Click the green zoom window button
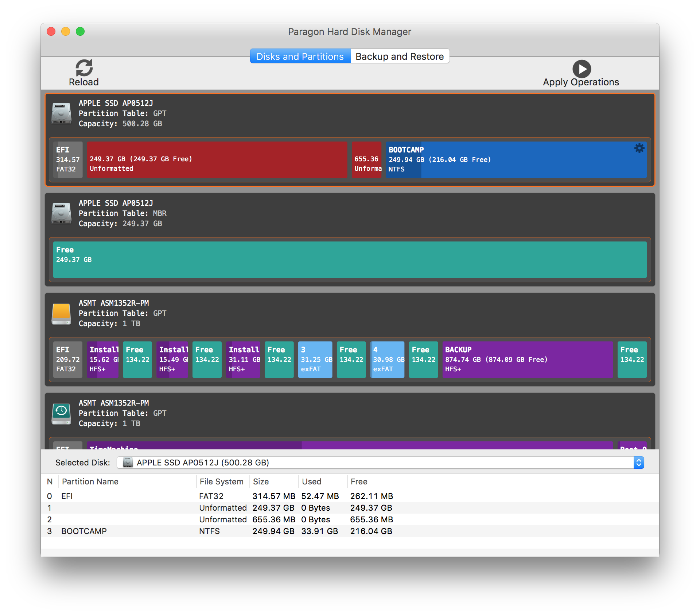 (x=80, y=31)
